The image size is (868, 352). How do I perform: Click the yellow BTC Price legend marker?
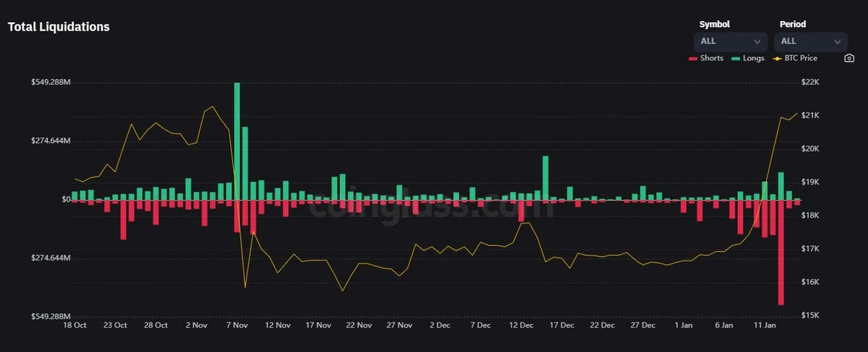point(777,58)
